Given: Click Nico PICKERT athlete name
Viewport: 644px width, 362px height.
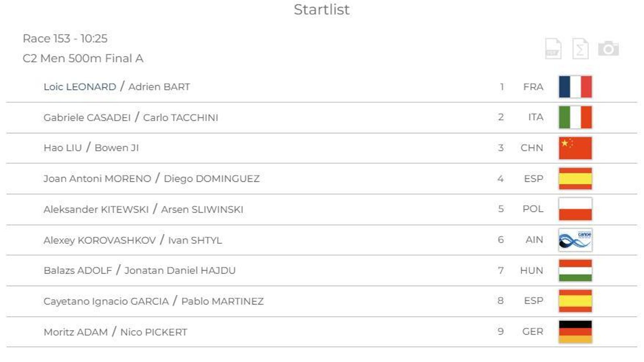Looking at the screenshot, I should pos(154,332).
